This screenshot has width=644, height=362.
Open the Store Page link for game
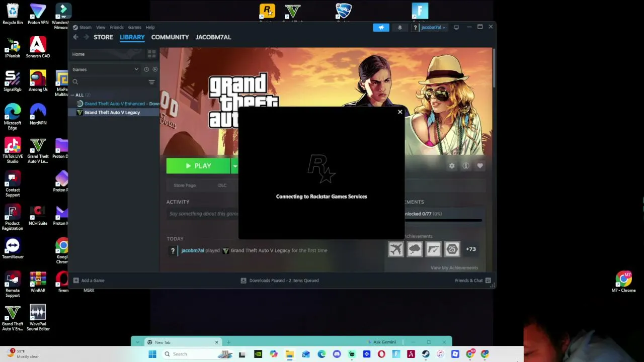(x=185, y=186)
